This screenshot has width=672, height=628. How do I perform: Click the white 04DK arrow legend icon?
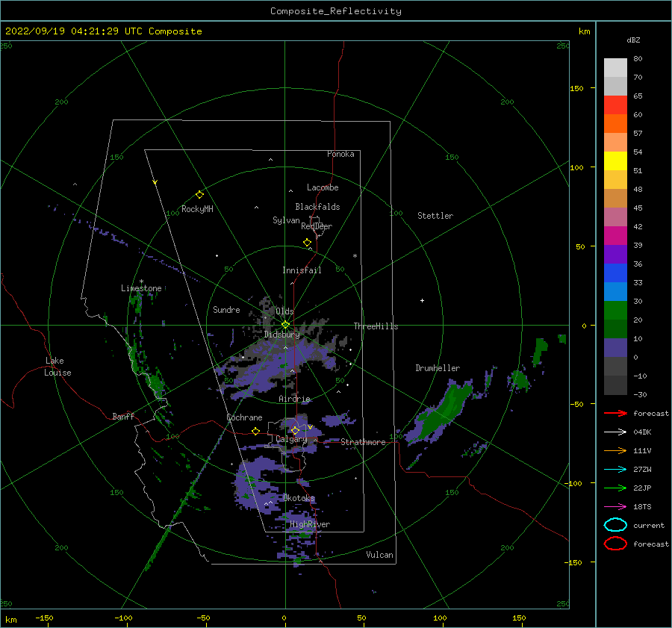point(615,432)
